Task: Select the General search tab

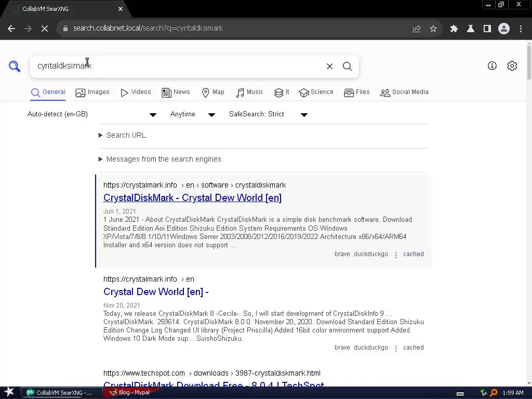Action: coord(48,92)
